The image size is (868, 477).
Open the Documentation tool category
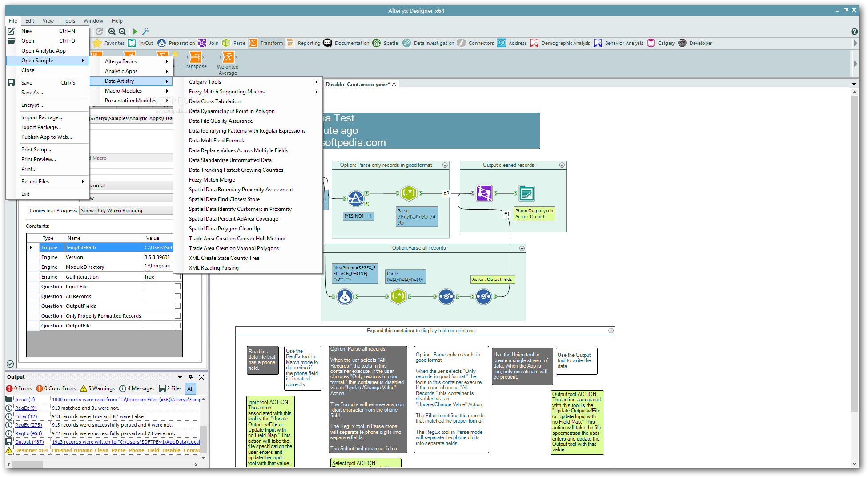(346, 43)
